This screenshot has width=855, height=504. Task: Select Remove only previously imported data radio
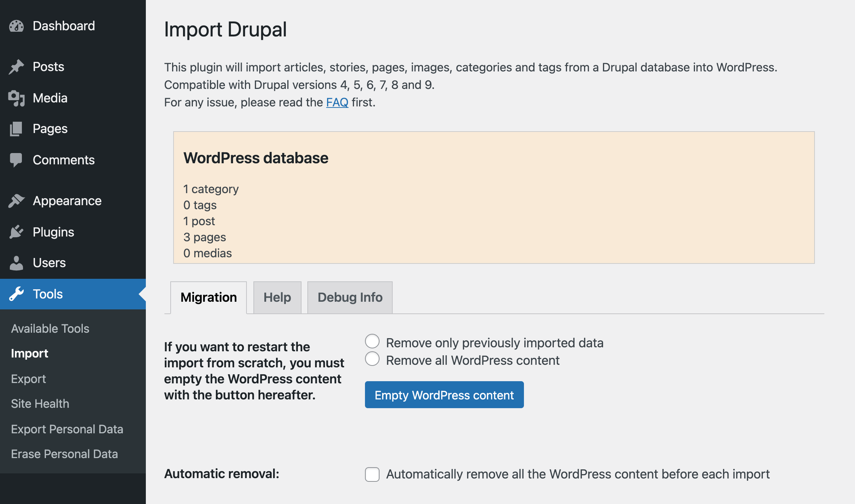pos(372,341)
